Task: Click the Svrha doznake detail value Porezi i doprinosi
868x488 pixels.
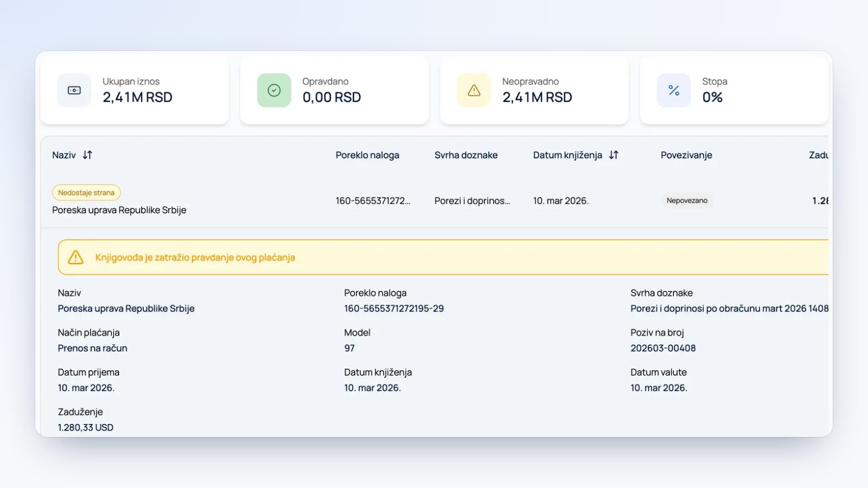Action: tap(729, 309)
